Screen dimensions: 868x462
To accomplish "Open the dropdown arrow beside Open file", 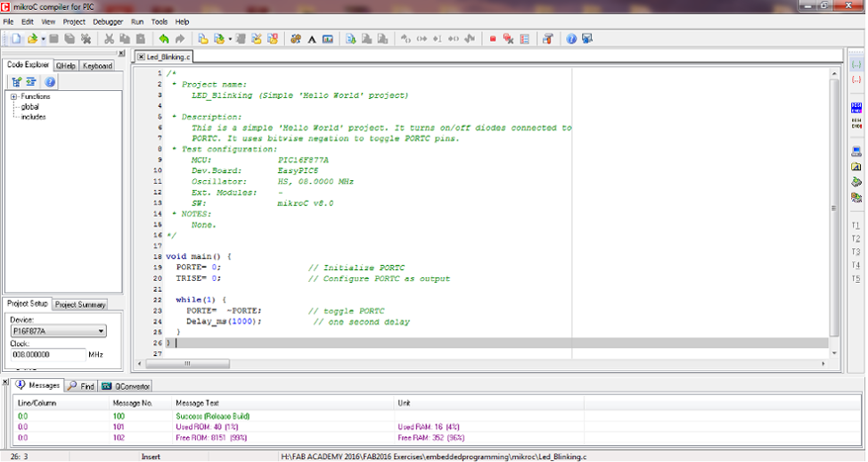I will click(x=43, y=38).
